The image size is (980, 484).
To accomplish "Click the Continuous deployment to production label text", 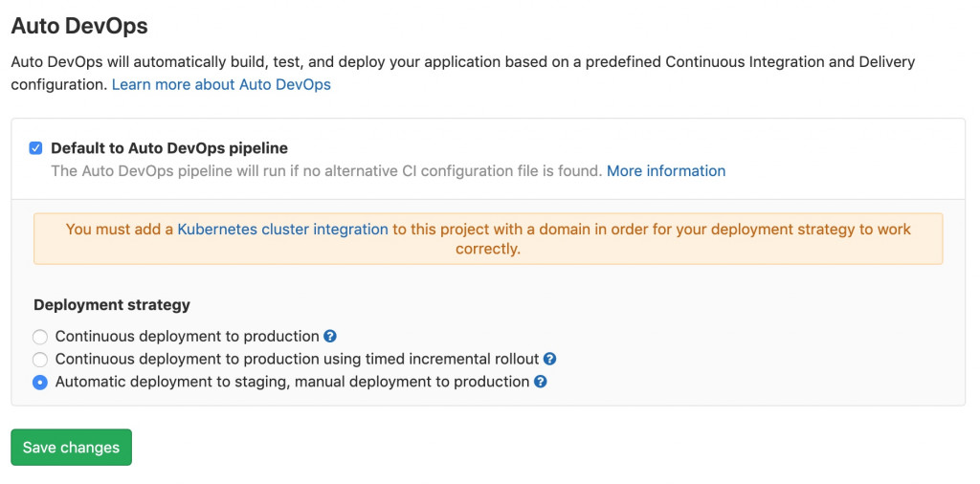I will tap(187, 337).
